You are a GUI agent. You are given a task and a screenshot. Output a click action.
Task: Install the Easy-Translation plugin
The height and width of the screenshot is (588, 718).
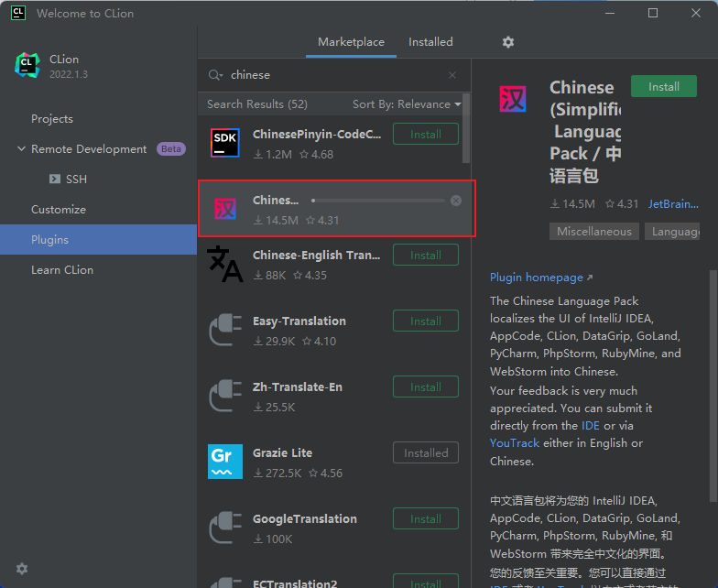(425, 321)
